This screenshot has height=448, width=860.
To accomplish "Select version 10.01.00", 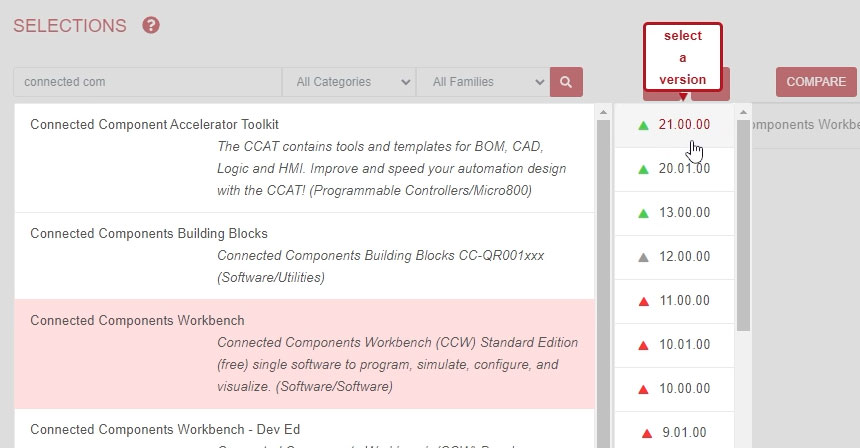I will pos(674,344).
